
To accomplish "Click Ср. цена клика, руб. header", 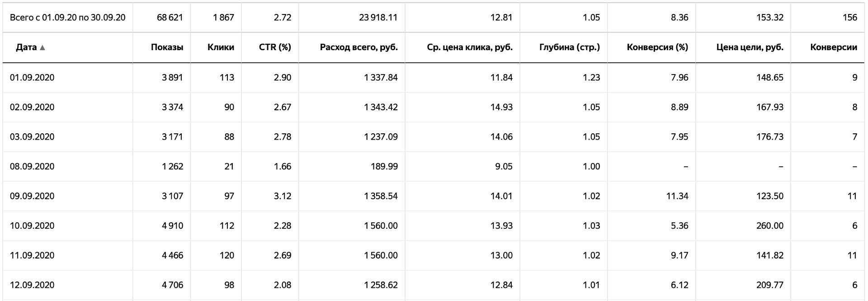I will pos(470,47).
